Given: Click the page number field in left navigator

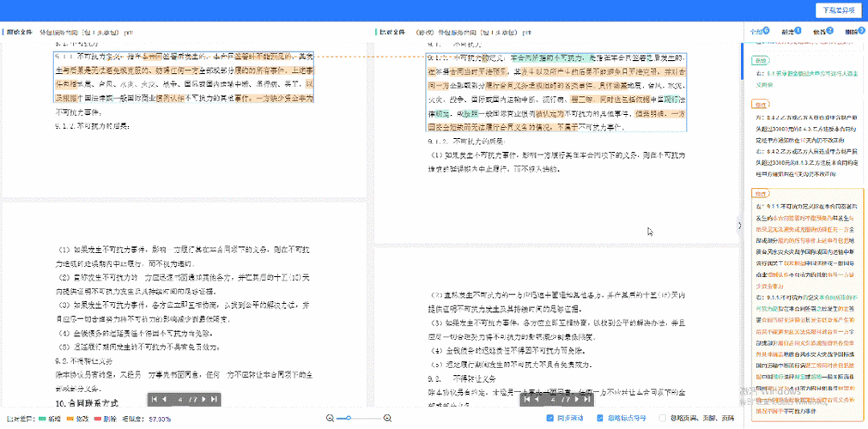Looking at the screenshot, I should [180, 399].
